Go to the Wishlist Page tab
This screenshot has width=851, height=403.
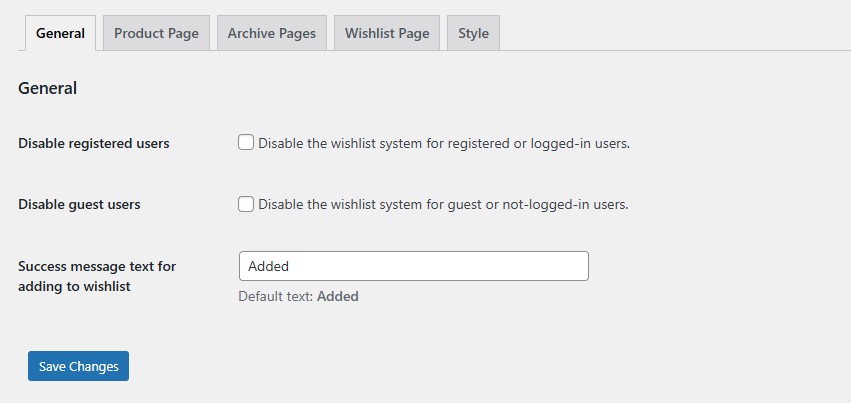pos(387,33)
